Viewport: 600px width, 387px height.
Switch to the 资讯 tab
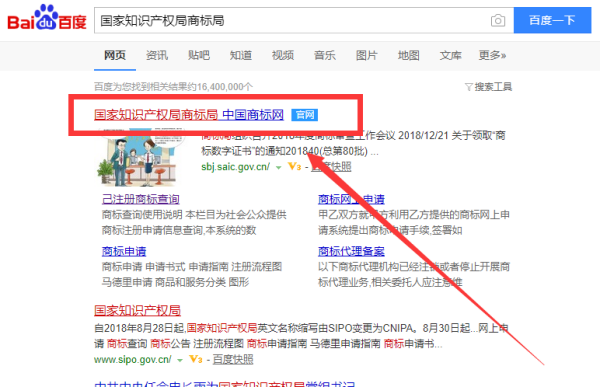[x=157, y=56]
